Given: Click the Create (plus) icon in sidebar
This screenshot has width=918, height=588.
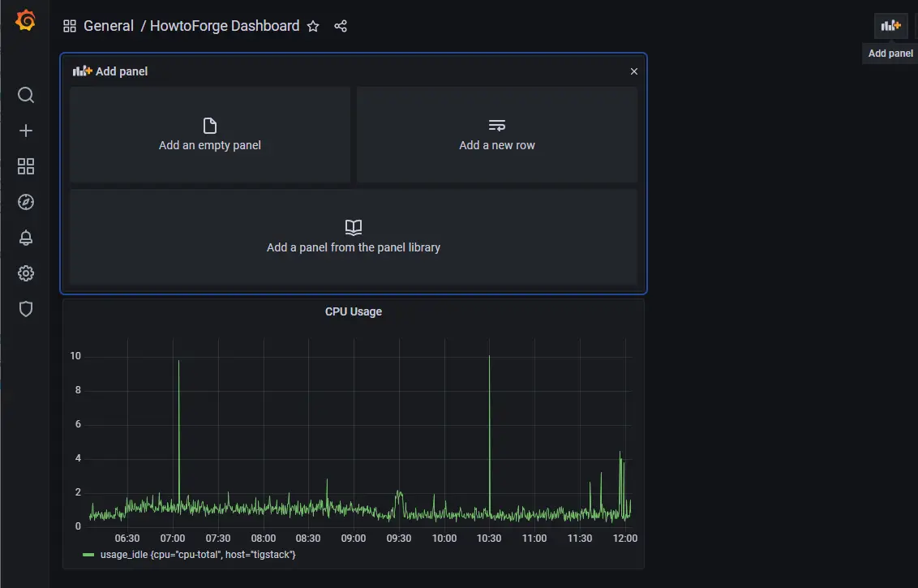Looking at the screenshot, I should pyautogui.click(x=25, y=131).
